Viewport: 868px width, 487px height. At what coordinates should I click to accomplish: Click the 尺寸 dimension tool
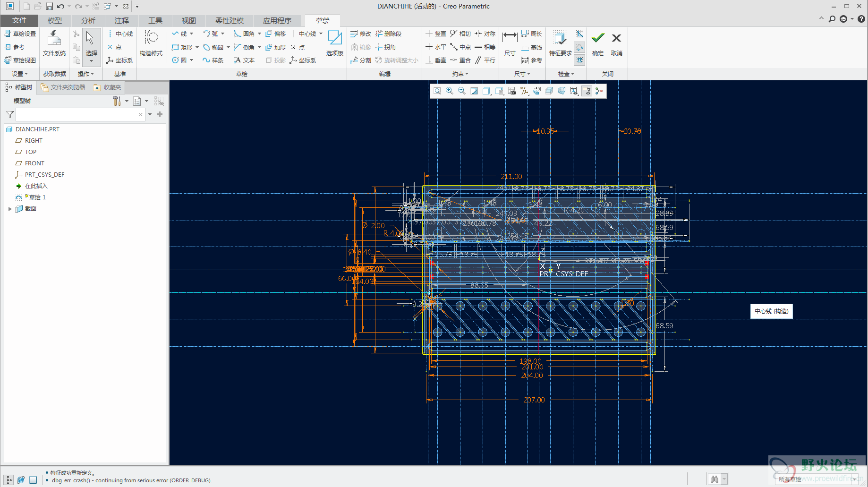[510, 44]
